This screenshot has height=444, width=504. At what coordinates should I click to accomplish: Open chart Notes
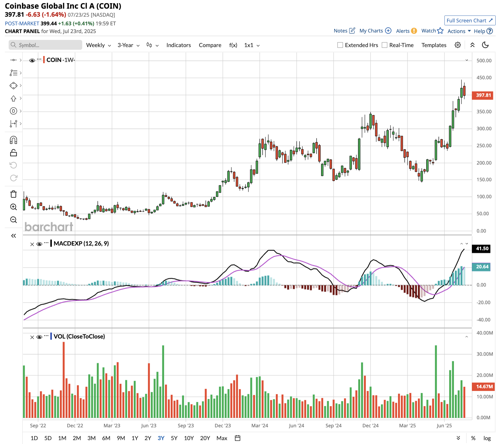pos(344,31)
